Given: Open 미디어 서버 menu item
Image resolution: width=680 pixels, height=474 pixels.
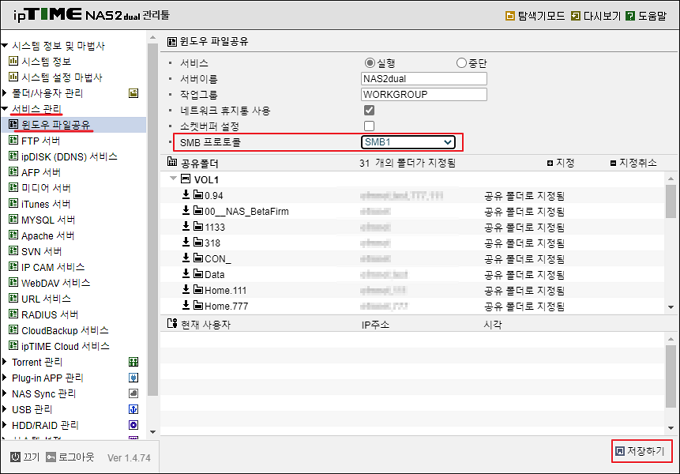Looking at the screenshot, I should [46, 188].
